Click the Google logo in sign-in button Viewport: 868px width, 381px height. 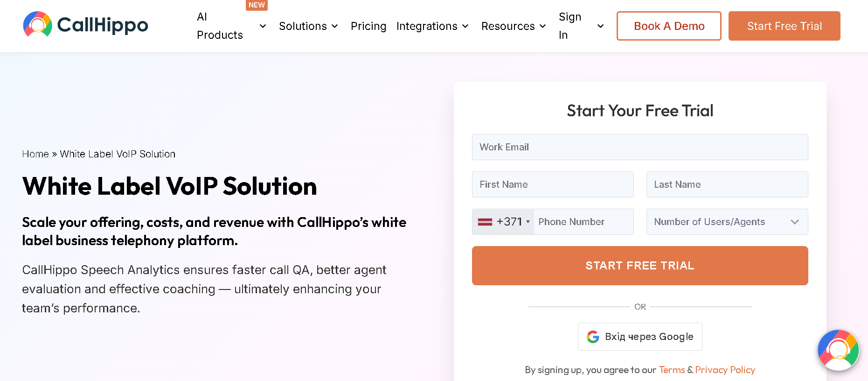(593, 337)
